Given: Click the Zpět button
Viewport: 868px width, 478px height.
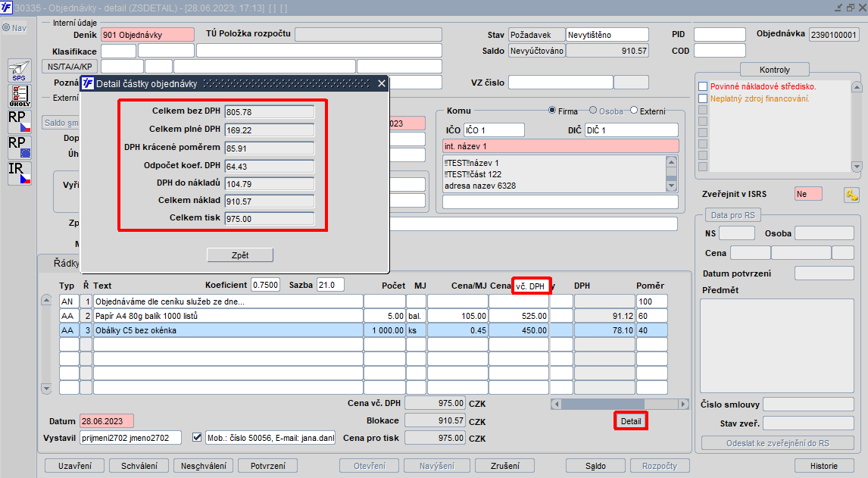Looking at the screenshot, I should coord(239,255).
